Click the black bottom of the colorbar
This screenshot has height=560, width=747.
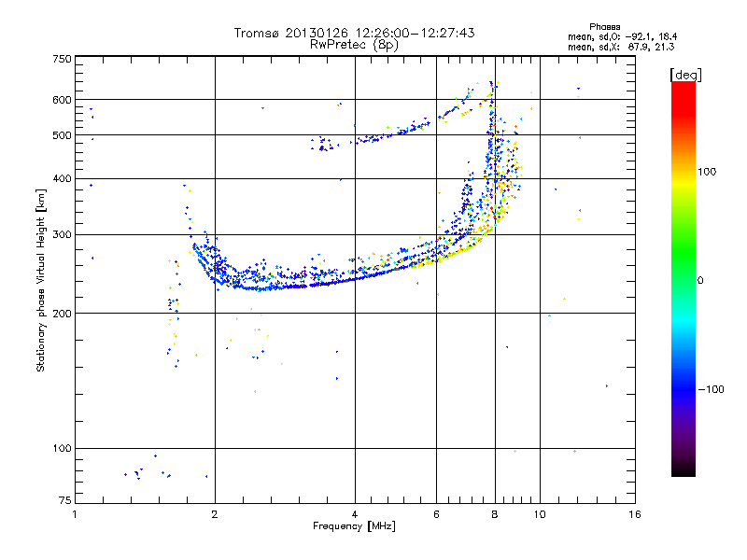[684, 470]
